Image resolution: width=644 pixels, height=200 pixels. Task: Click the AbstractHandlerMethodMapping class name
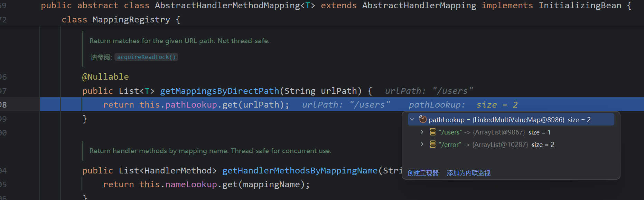click(227, 6)
